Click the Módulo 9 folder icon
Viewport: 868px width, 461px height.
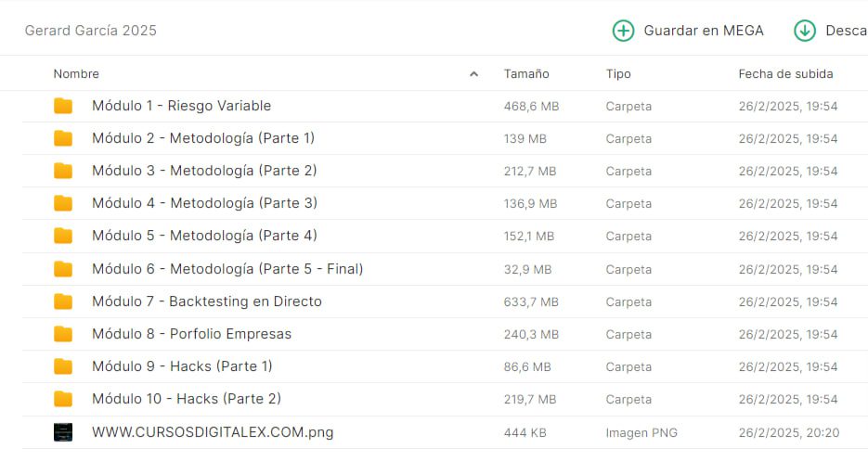tap(63, 366)
